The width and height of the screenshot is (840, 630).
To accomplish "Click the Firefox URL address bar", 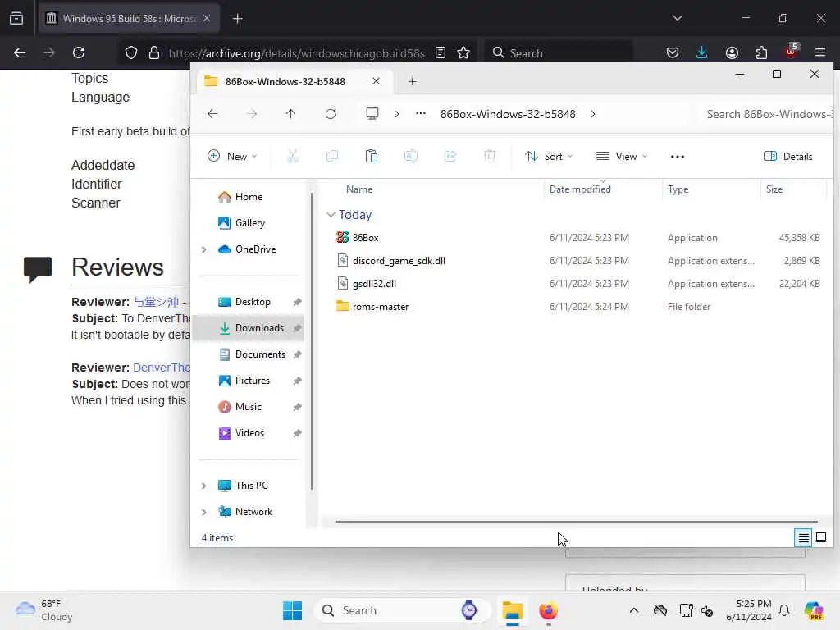I will click(x=296, y=53).
